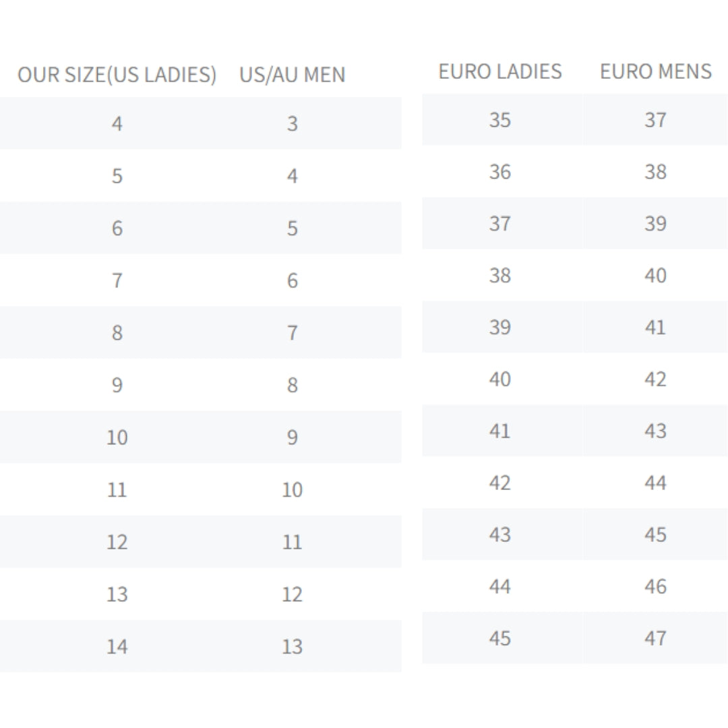Click Euro mens size 44 cell
Viewport: 728px width, 728px height.
pyautogui.click(x=656, y=483)
